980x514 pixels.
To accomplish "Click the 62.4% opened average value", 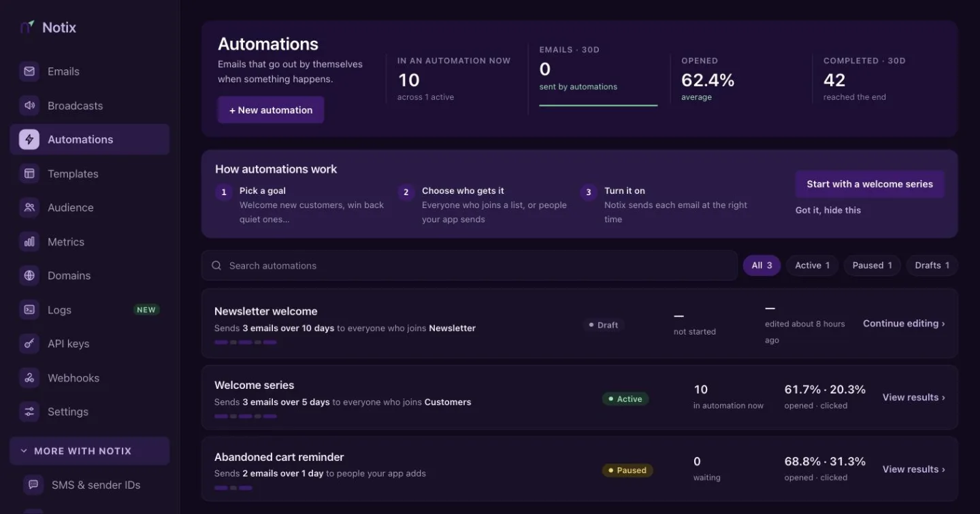I will coord(708,80).
